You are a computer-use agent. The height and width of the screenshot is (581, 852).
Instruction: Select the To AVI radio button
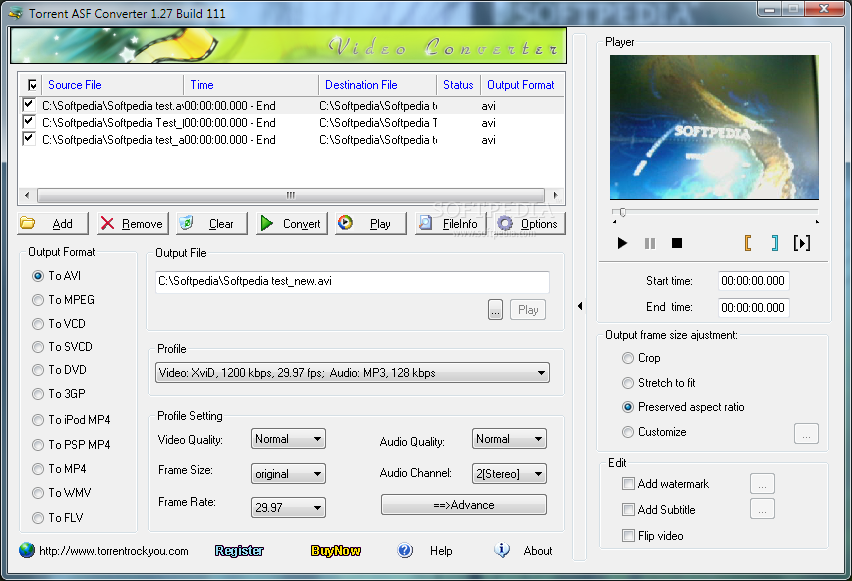point(37,276)
